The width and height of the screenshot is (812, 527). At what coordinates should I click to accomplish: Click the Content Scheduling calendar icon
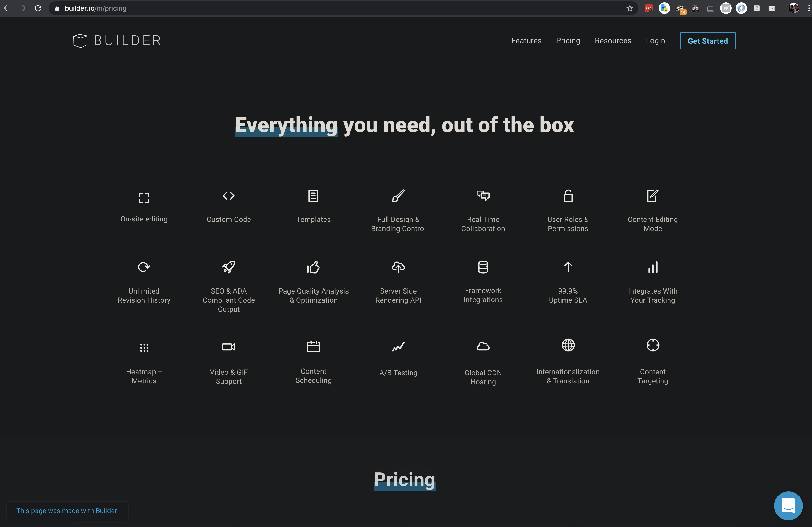coord(313,346)
